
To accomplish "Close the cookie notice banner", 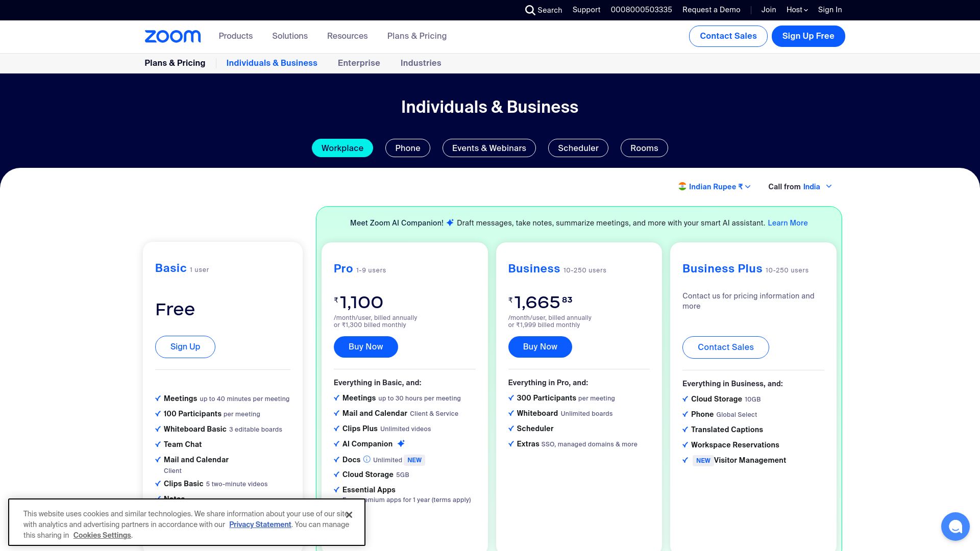I will [349, 515].
